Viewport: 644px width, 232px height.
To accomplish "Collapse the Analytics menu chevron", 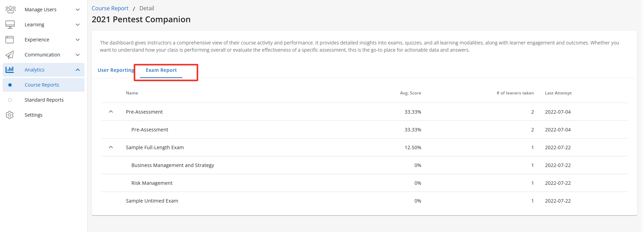I will [78, 70].
